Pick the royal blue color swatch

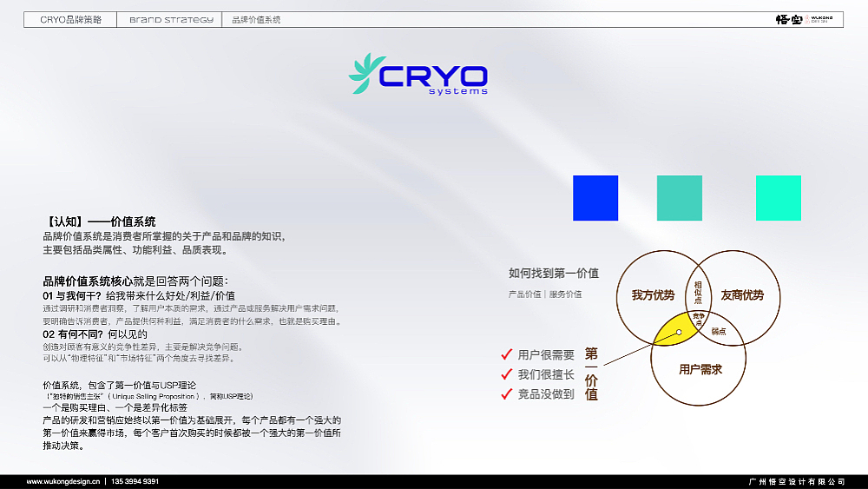point(595,198)
